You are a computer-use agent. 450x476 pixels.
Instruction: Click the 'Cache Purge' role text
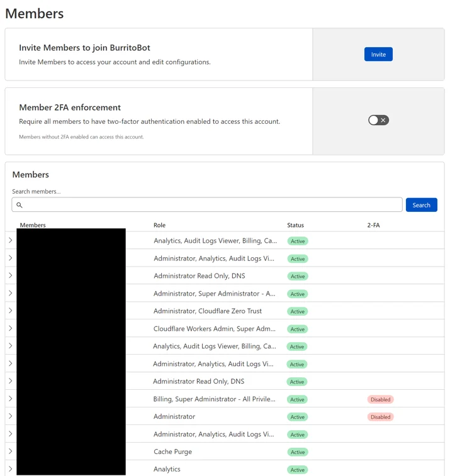[172, 451]
